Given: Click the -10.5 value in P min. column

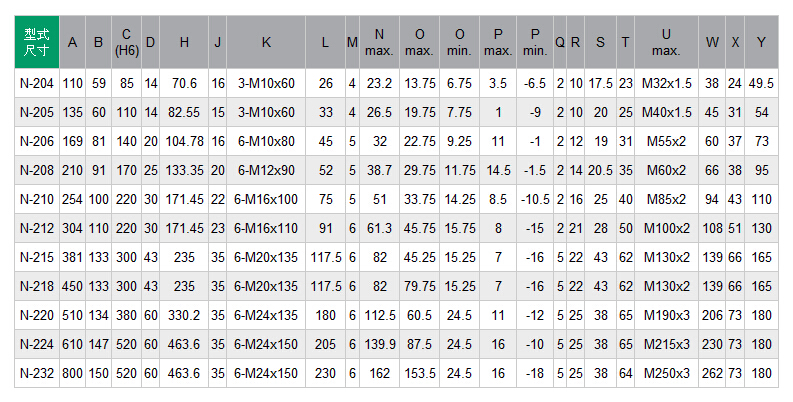Looking at the screenshot, I should click(535, 199).
